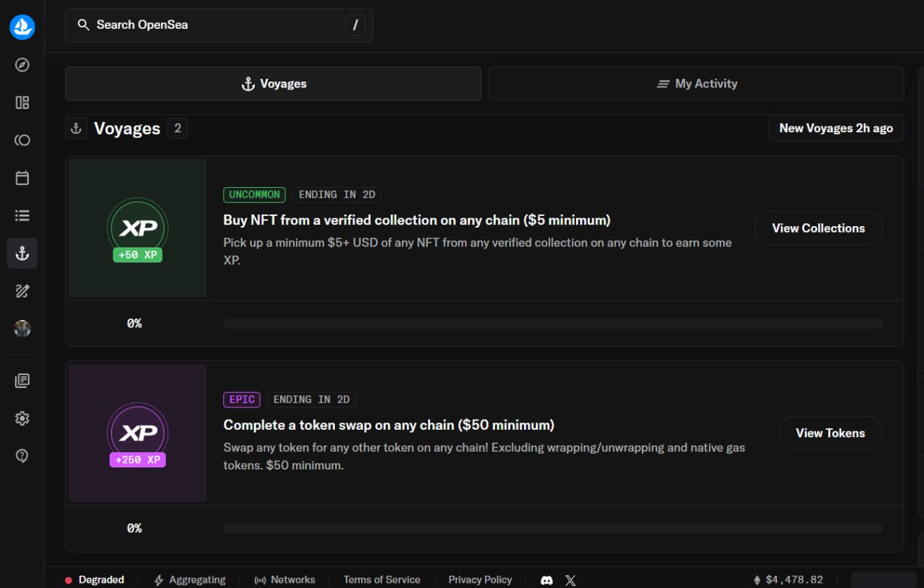924x588 pixels.
Task: Click the Degraded status indicator
Action: (x=95, y=580)
